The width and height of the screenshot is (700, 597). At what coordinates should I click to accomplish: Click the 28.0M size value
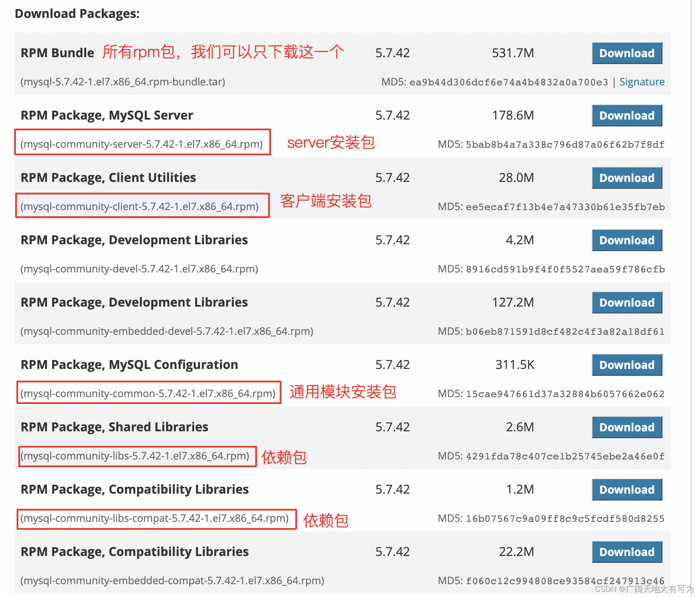[x=516, y=178]
